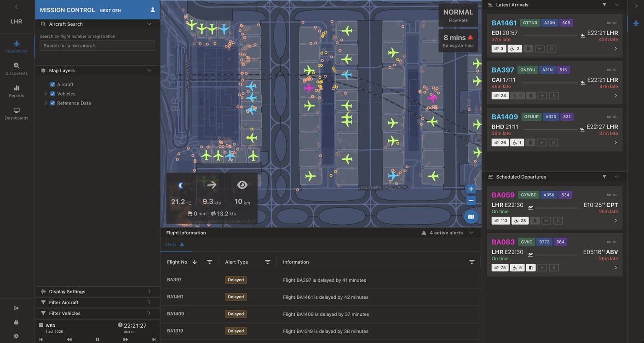Filter the Latest Arrivals list
Screen dimensions: 644x343
[x=604, y=5]
